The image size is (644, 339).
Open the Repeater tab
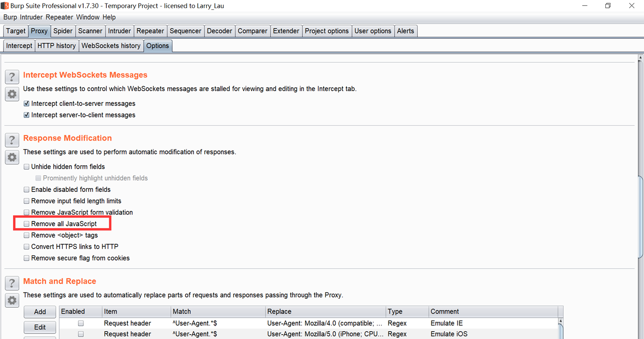click(x=150, y=31)
